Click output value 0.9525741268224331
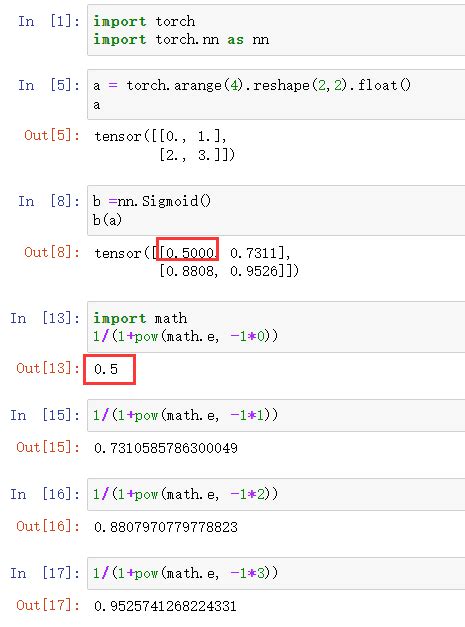Screen dimensions: 465x627 (165, 606)
